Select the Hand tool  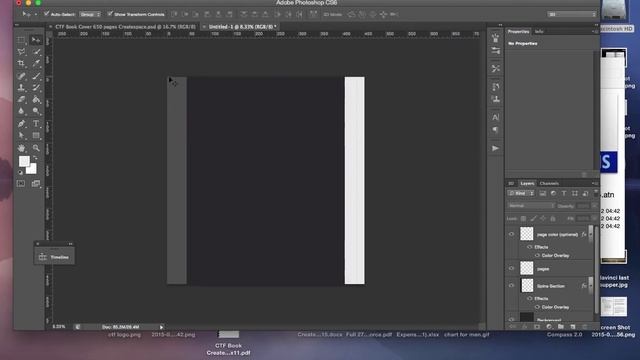pos(21,148)
